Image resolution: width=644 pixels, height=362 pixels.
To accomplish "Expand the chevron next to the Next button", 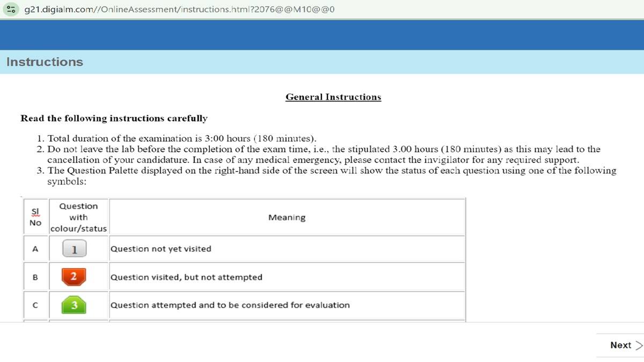I will click(638, 345).
